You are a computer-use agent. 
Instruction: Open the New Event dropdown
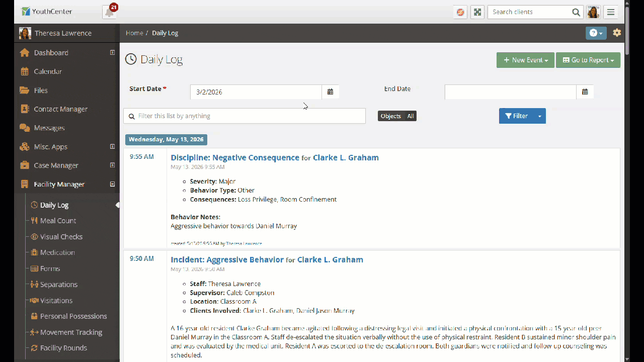pyautogui.click(x=525, y=60)
